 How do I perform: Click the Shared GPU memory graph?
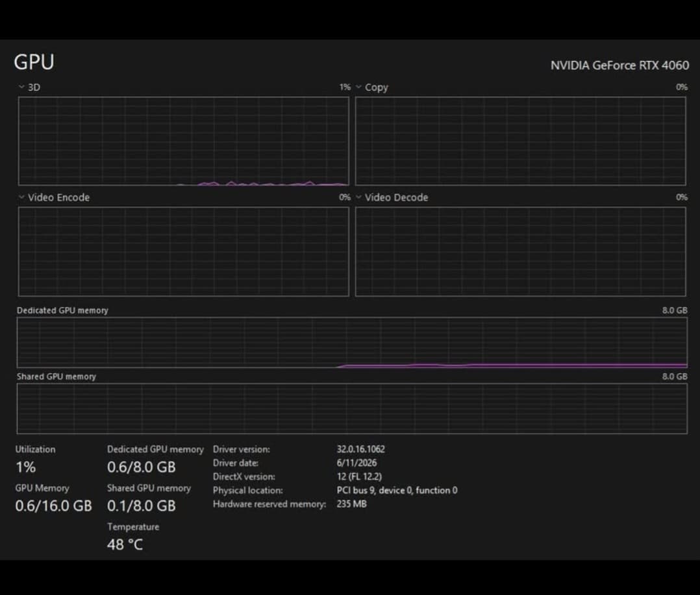pos(352,409)
